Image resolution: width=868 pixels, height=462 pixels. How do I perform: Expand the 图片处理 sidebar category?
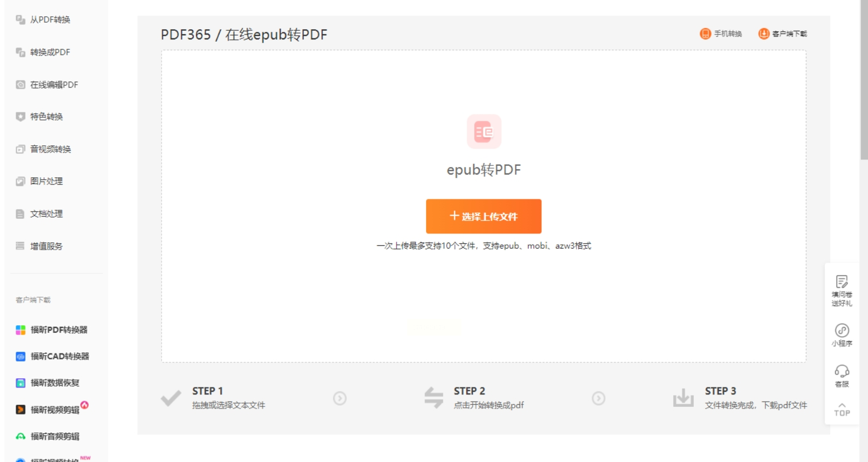[39, 181]
